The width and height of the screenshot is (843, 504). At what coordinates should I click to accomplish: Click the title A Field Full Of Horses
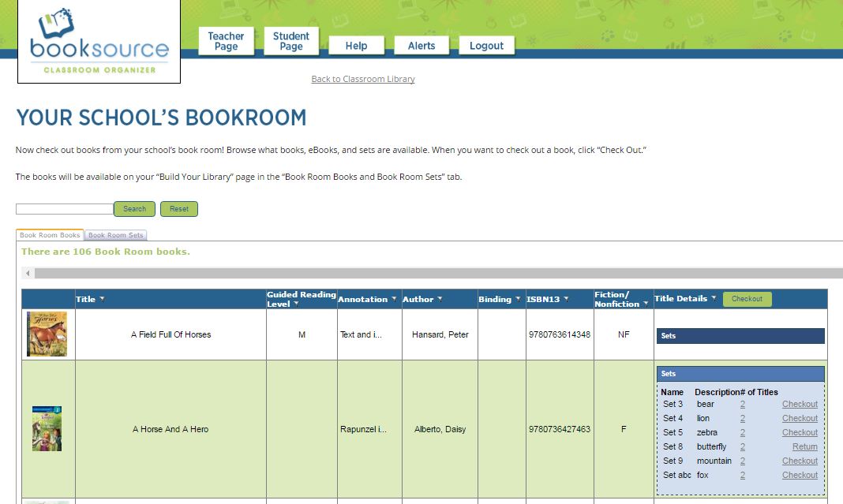coord(171,334)
